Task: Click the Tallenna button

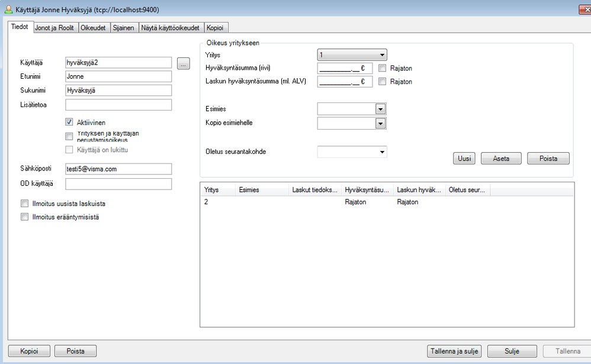Action: point(567,351)
